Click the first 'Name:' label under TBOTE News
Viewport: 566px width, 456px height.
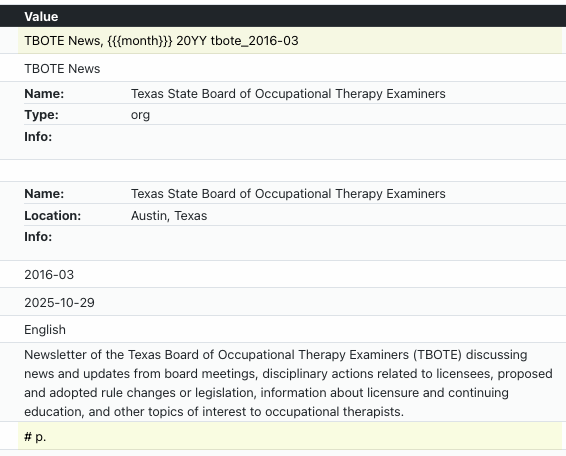pos(44,94)
